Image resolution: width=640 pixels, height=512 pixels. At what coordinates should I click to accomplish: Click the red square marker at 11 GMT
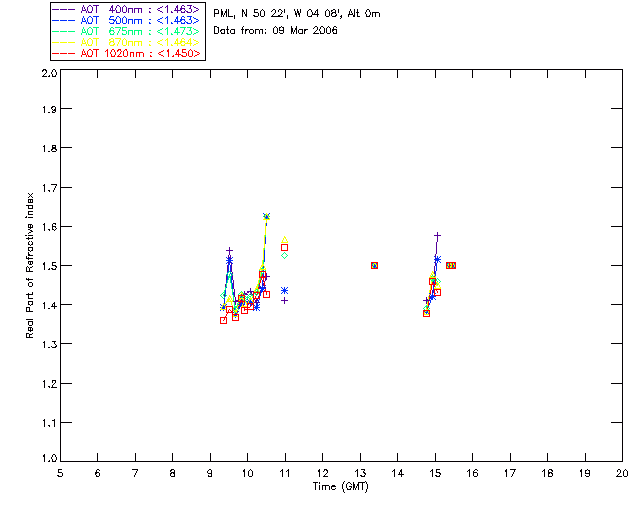click(x=284, y=247)
